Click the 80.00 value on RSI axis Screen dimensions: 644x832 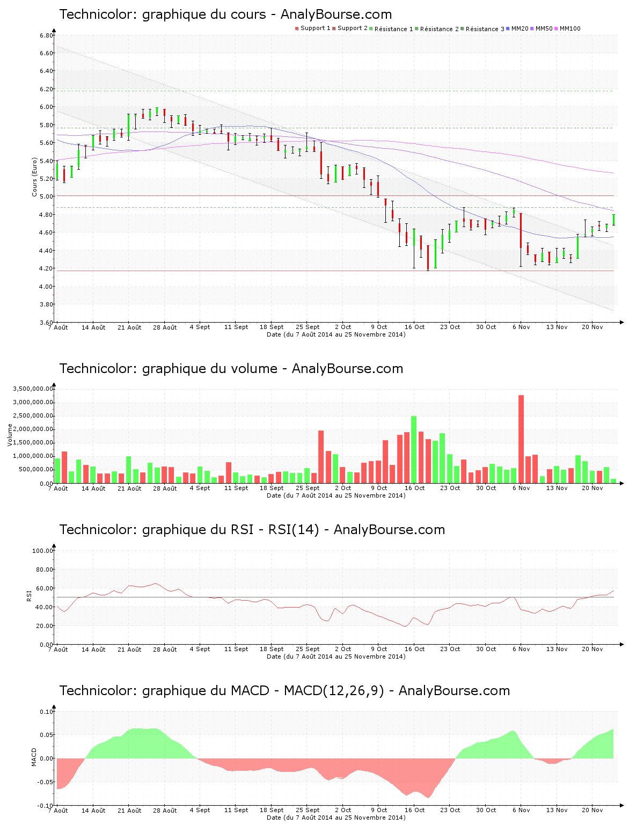[x=45, y=570]
